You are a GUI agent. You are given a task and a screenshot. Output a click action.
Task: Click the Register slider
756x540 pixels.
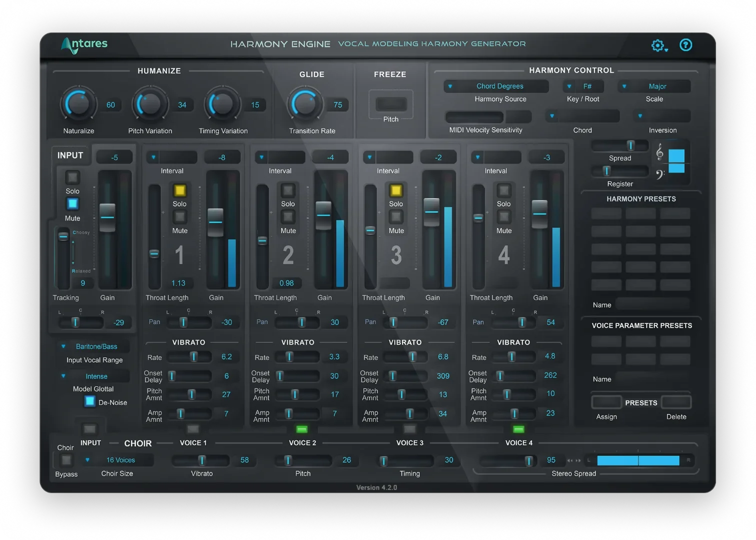click(x=620, y=171)
